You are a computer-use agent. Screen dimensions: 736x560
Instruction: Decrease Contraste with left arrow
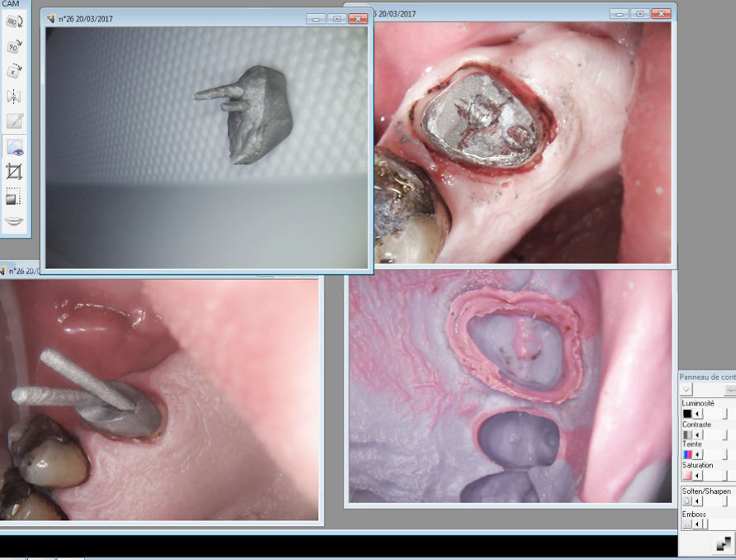pos(697,434)
